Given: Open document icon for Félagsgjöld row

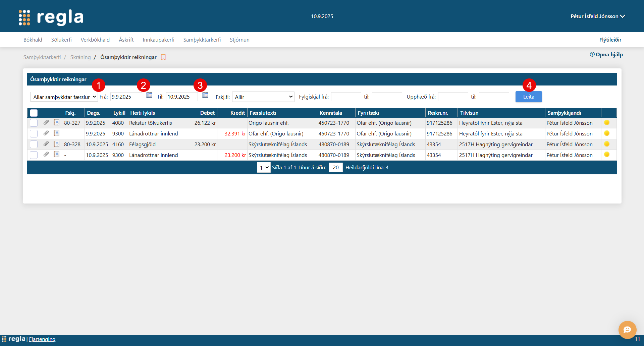Looking at the screenshot, I should 57,144.
